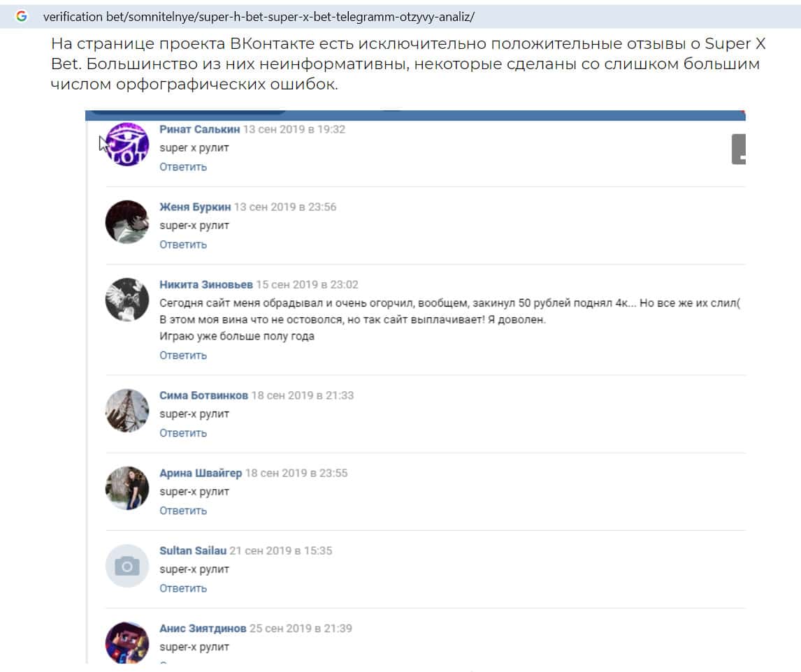801x672 pixels.
Task: Click comment text 'super x рулит' by Ринат Салькин
Action: (194, 147)
